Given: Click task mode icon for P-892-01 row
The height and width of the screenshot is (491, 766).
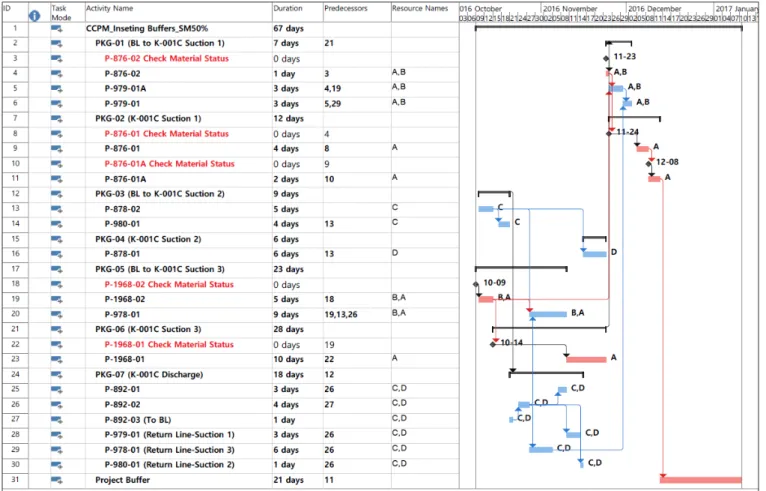Looking at the screenshot, I should point(57,390).
